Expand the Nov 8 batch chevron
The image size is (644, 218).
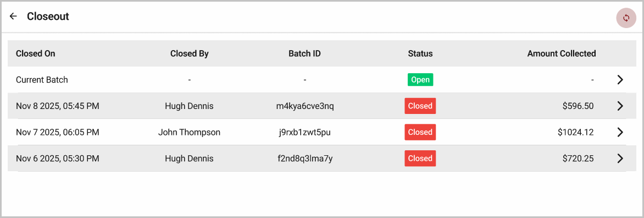(620, 106)
